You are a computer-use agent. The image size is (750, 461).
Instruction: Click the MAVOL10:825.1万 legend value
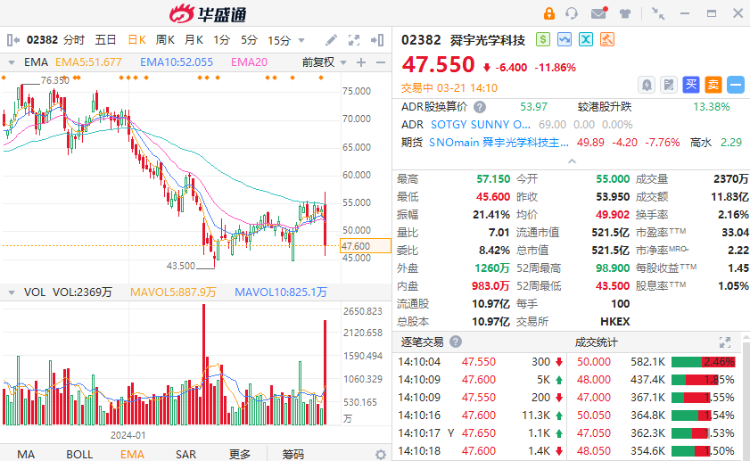click(281, 292)
